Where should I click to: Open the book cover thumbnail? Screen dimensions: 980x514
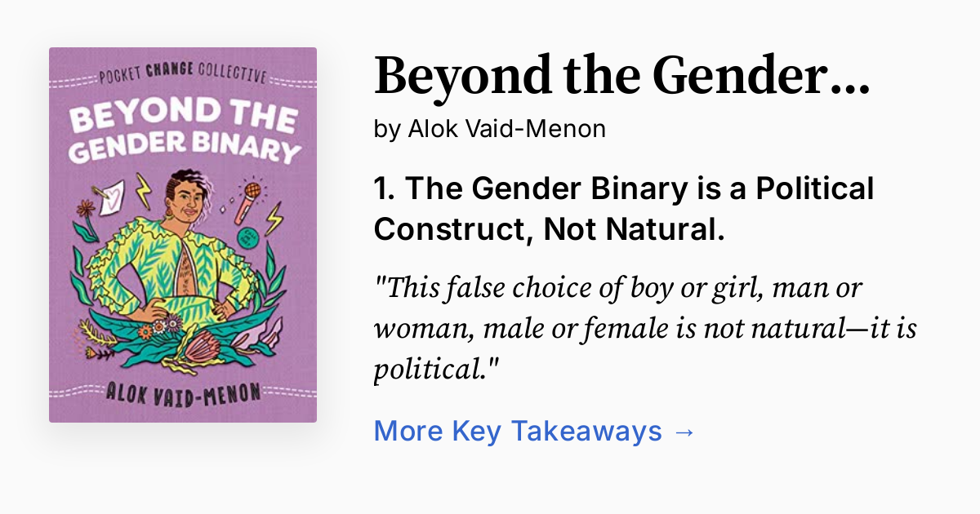tap(183, 235)
